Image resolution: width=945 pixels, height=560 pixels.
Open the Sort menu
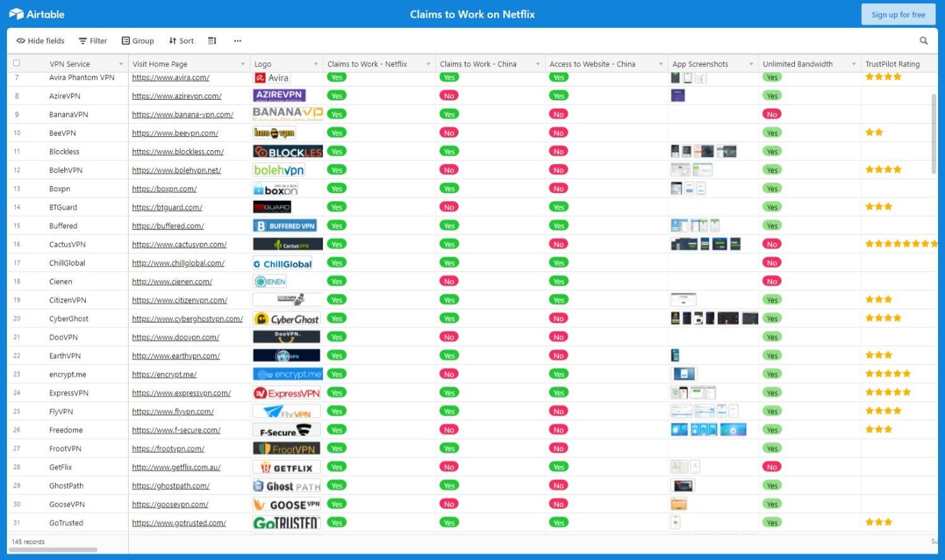(181, 41)
